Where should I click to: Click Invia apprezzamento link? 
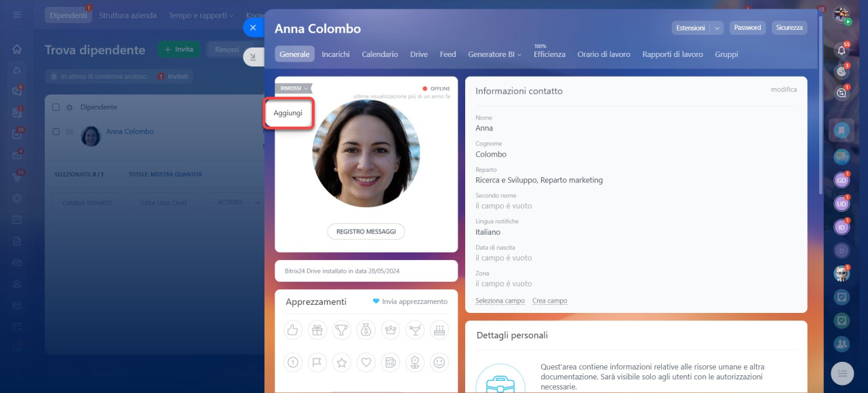click(410, 301)
